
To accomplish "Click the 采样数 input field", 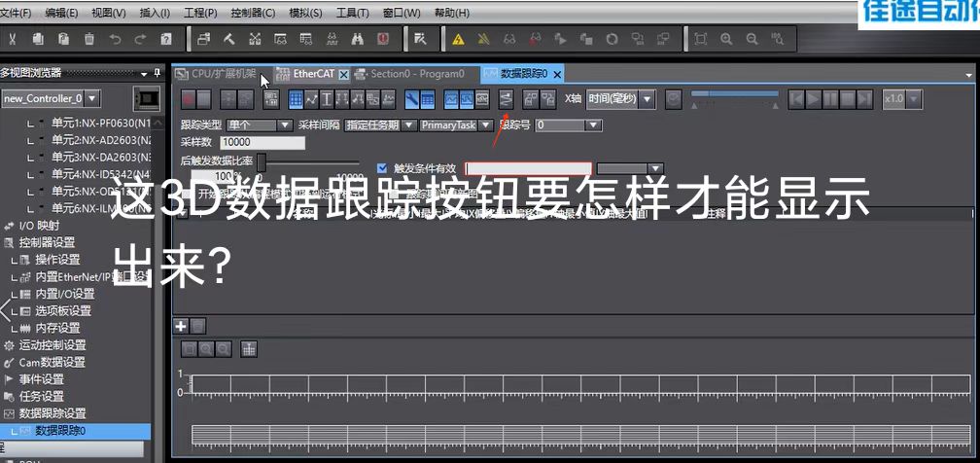I will click(x=262, y=143).
